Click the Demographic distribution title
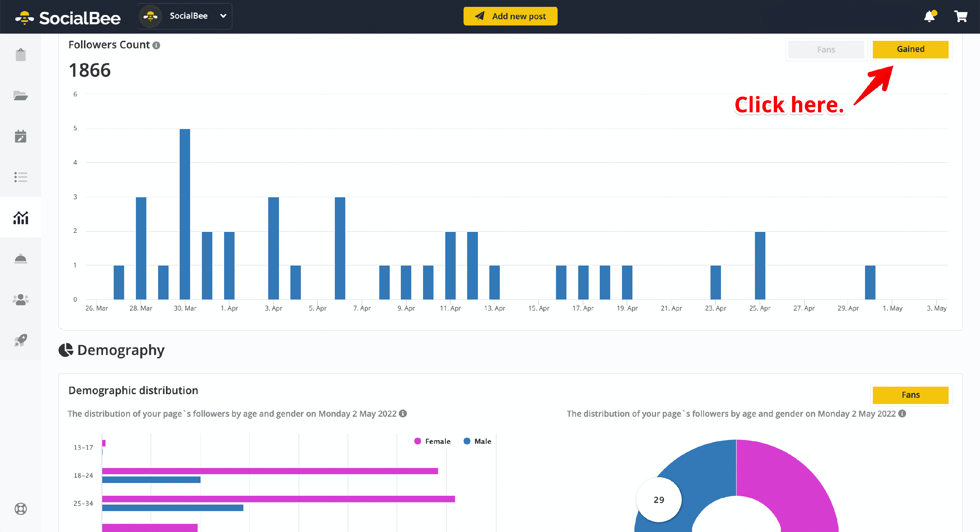The height and width of the screenshot is (532, 980). [133, 390]
